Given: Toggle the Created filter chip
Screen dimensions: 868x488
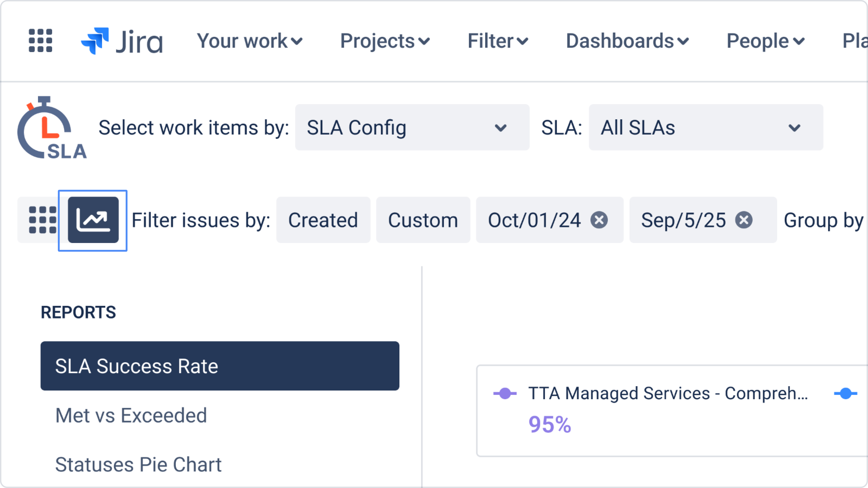Looking at the screenshot, I should (323, 220).
